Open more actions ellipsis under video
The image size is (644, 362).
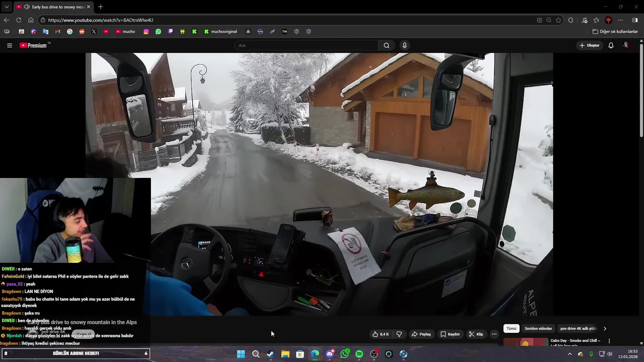(494, 334)
